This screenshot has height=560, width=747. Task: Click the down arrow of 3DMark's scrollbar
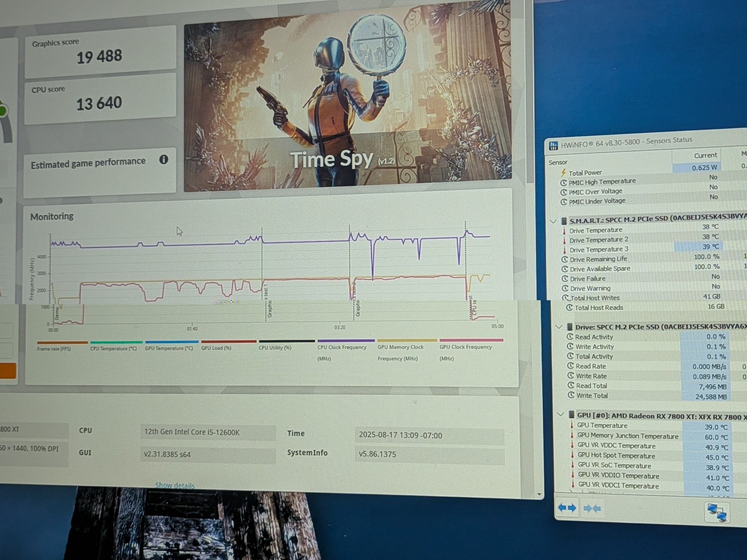point(539,494)
